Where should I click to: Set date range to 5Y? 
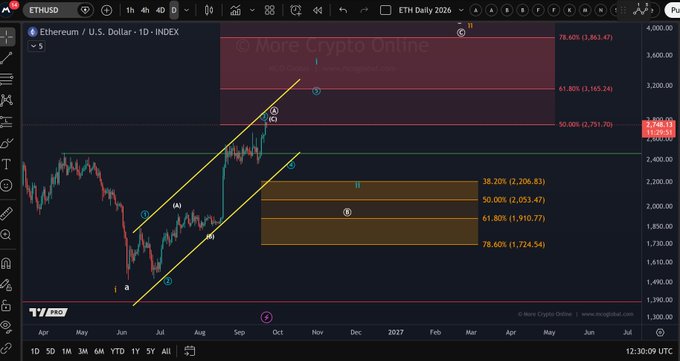point(150,351)
